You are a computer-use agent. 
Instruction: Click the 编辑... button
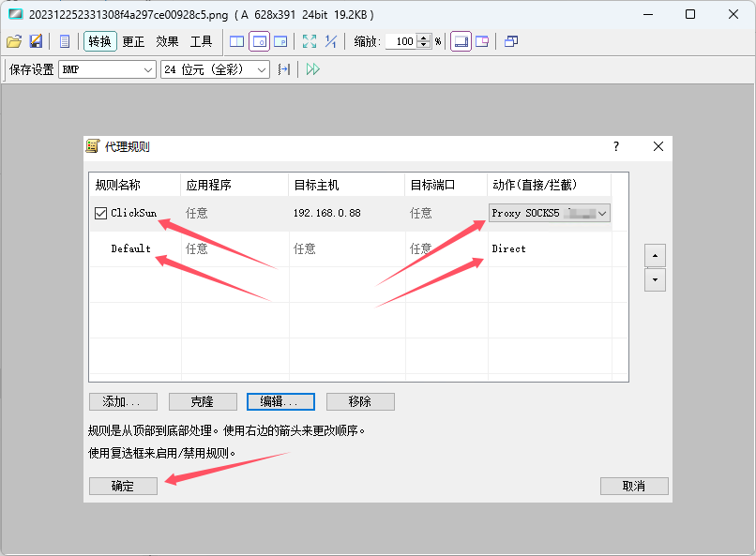click(x=280, y=401)
